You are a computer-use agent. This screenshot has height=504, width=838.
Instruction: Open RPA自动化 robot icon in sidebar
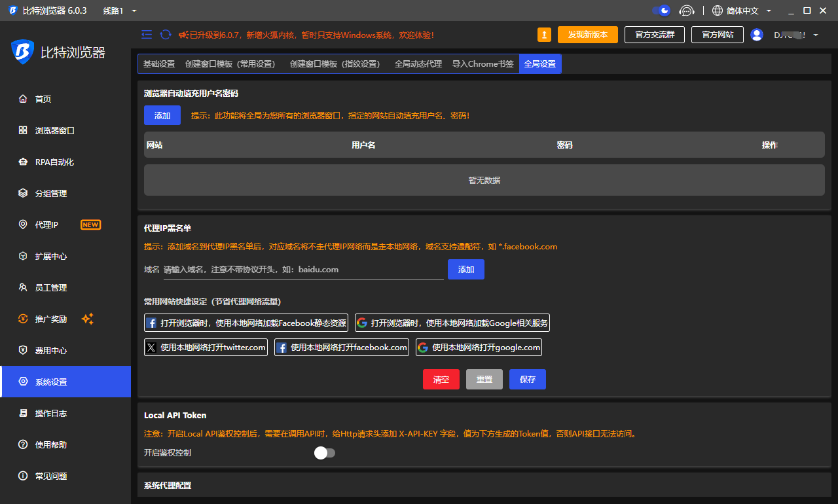[x=23, y=162]
